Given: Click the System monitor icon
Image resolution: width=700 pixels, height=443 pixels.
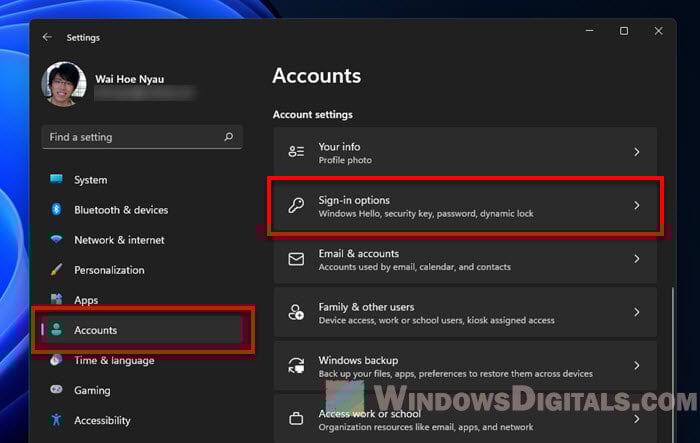Looking at the screenshot, I should (56, 179).
